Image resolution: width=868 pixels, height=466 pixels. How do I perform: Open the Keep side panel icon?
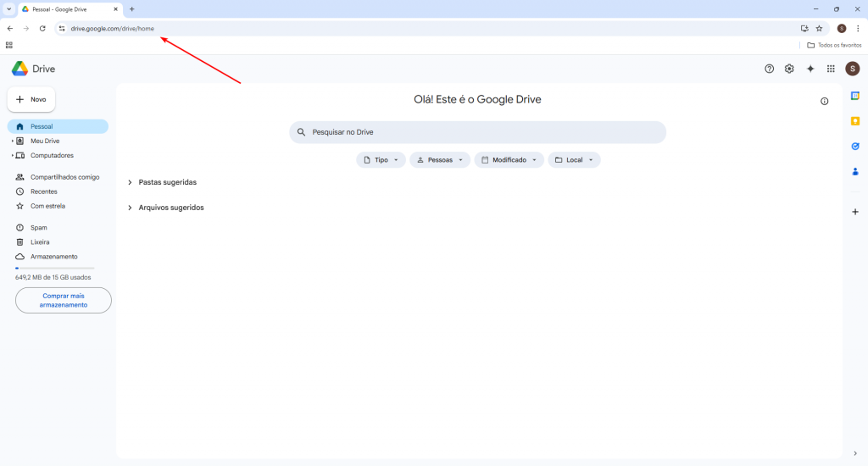(x=854, y=121)
